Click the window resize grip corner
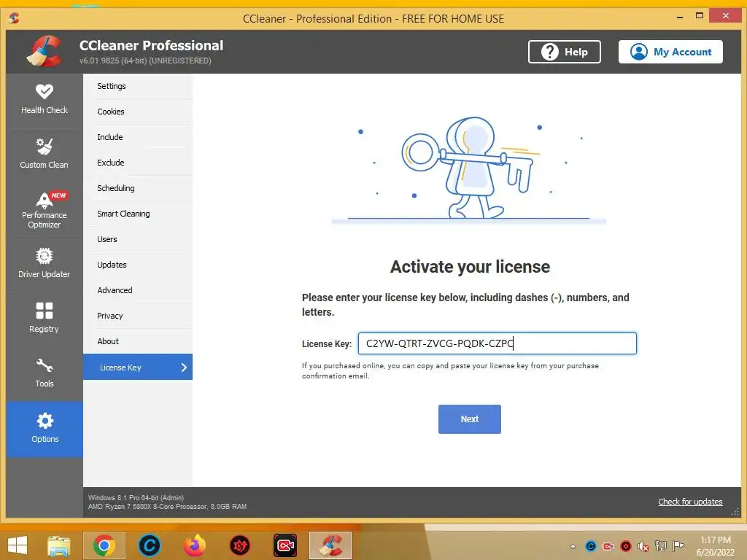 [x=735, y=513]
